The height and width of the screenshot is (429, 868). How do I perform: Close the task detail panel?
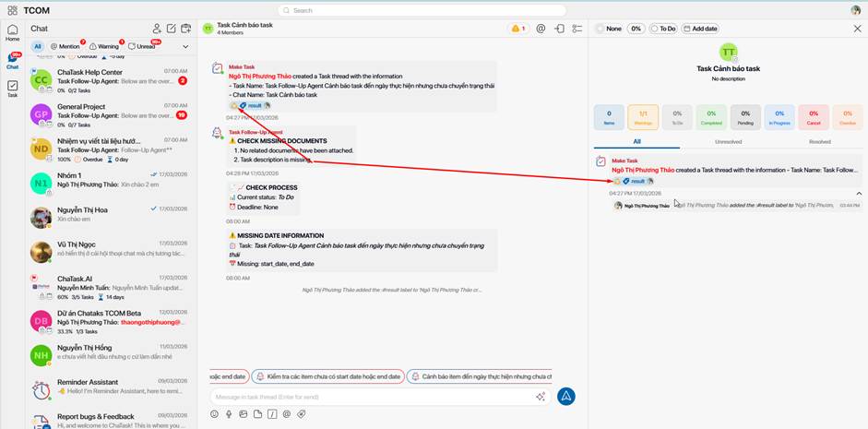(858, 29)
